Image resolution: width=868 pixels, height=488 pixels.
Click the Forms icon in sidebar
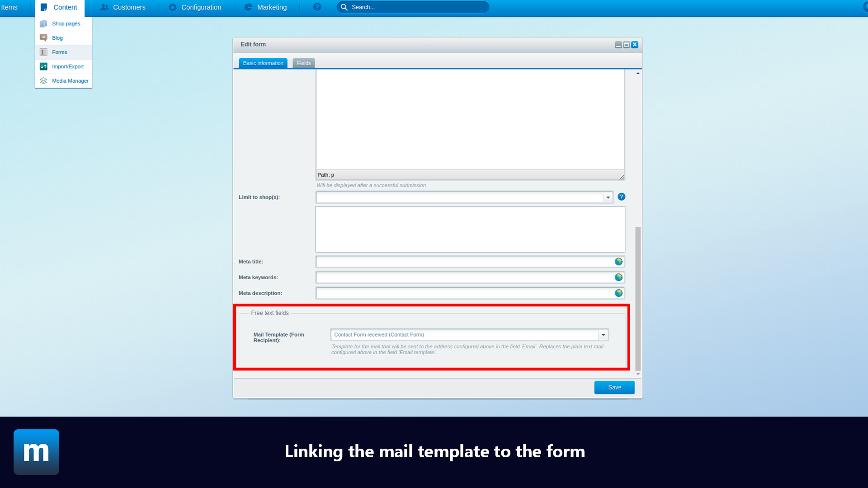[43, 52]
